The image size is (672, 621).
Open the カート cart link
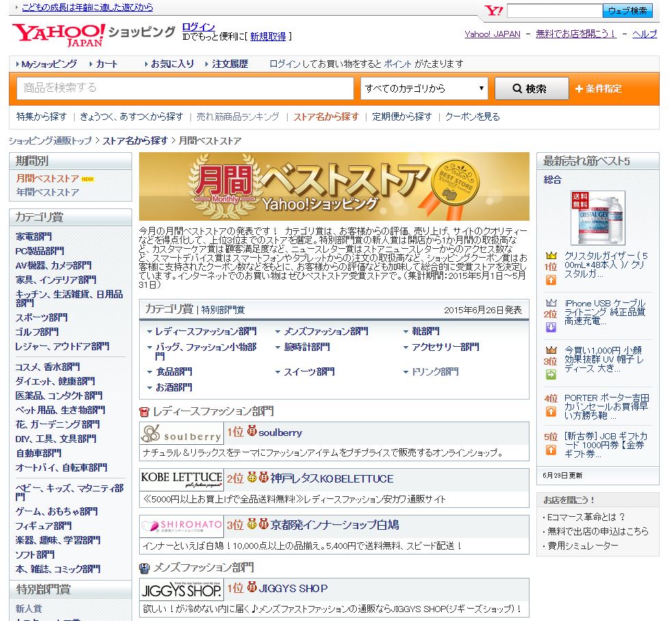[106, 64]
